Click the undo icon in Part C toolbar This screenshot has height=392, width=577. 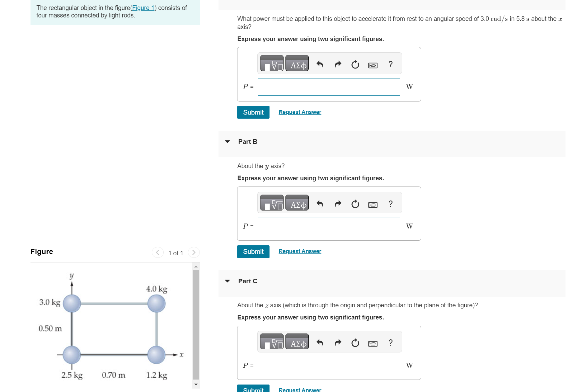pos(320,342)
